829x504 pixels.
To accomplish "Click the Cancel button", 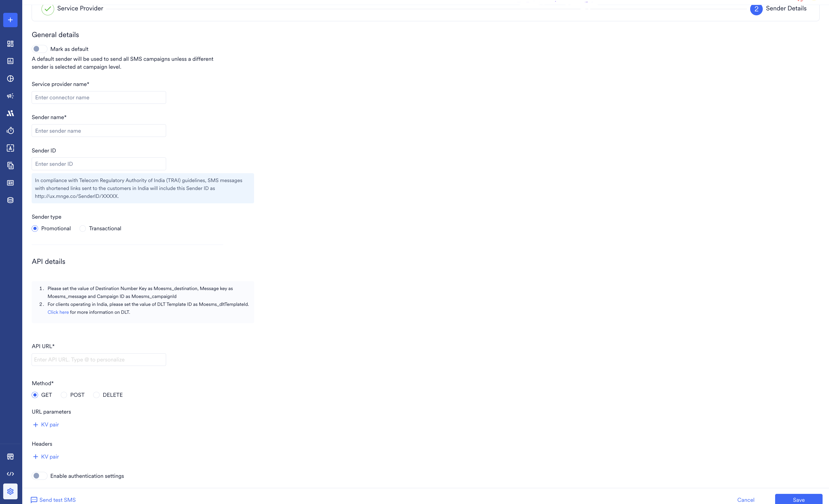I will [745, 500].
